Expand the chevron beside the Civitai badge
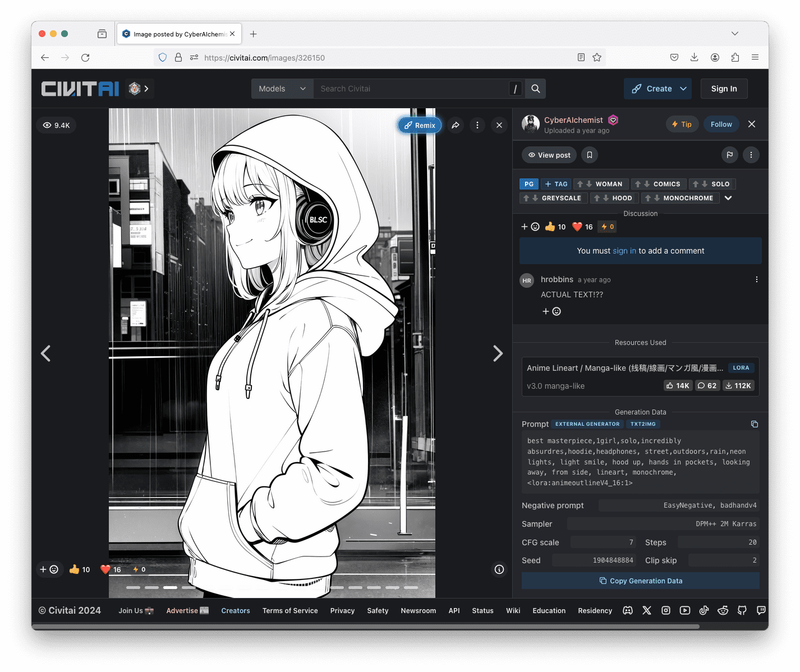The image size is (800, 672). click(146, 89)
